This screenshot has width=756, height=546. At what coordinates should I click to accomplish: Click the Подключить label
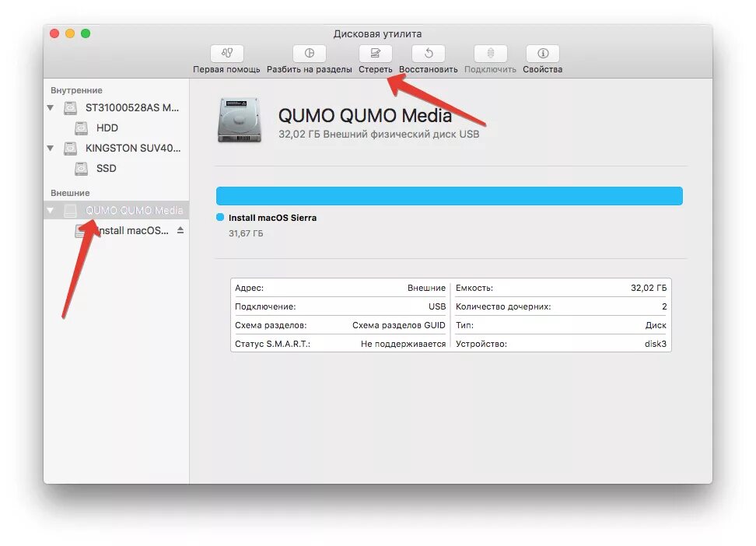[x=490, y=69]
